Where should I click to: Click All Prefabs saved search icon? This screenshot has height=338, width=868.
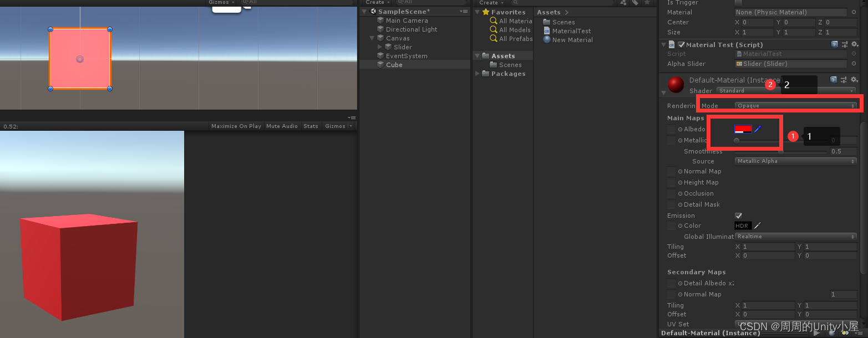pos(494,39)
